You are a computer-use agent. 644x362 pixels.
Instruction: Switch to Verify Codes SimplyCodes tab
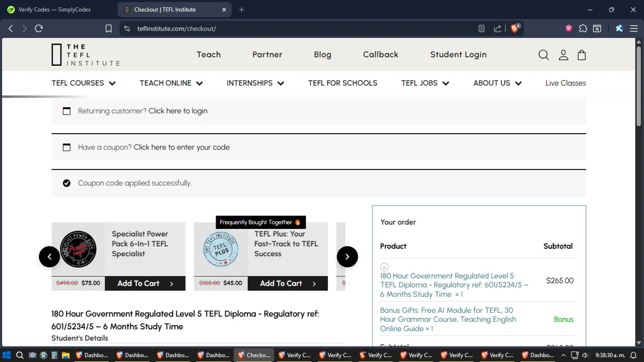click(58, 9)
